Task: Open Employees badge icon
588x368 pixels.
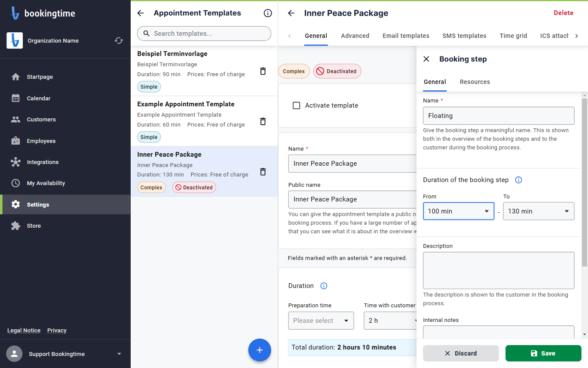Action: tap(16, 141)
